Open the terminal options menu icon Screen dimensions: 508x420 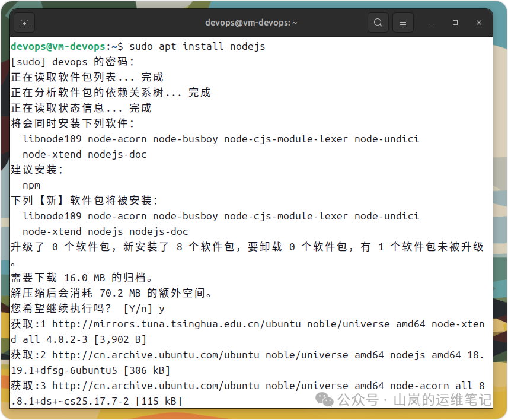coord(402,22)
